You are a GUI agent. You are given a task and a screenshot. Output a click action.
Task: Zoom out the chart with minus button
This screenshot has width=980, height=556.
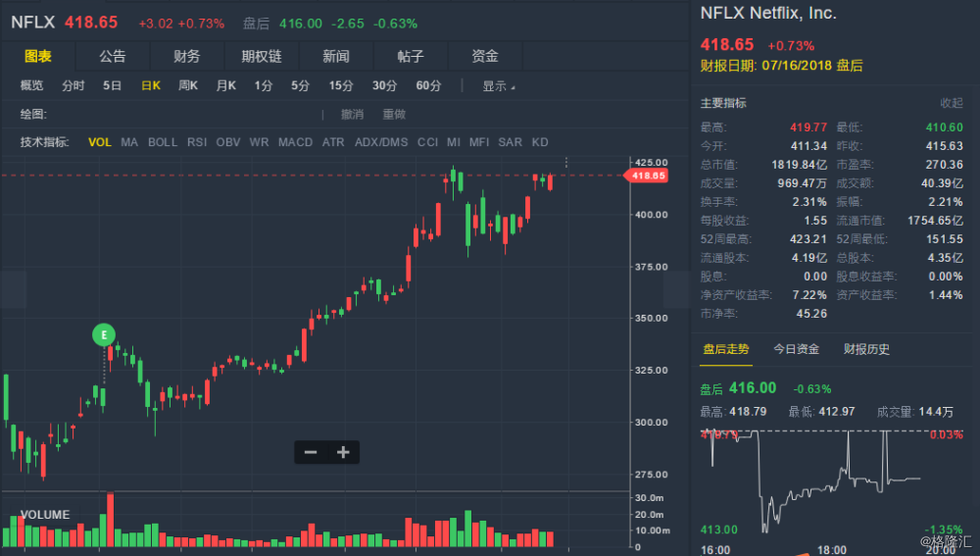pyautogui.click(x=311, y=452)
